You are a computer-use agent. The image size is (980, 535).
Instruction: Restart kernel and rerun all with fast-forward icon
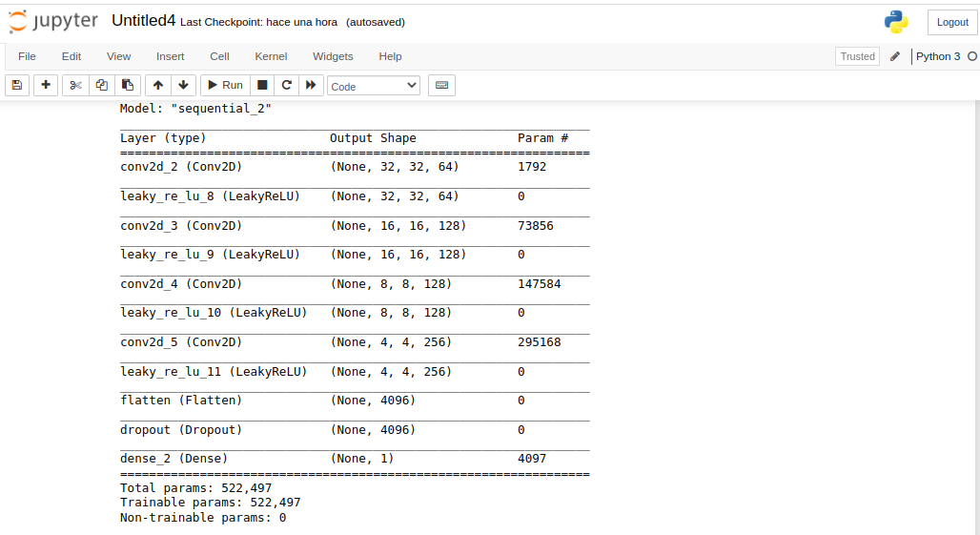click(x=310, y=85)
